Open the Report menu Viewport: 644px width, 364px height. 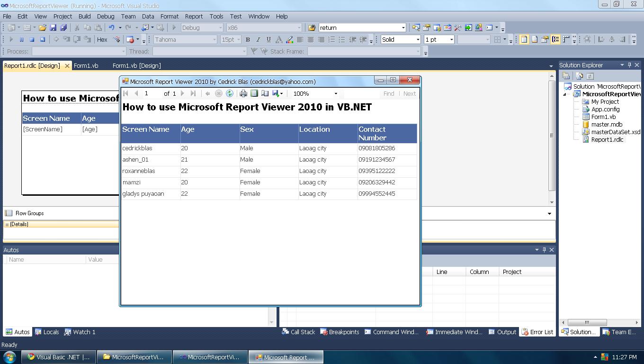coord(194,16)
